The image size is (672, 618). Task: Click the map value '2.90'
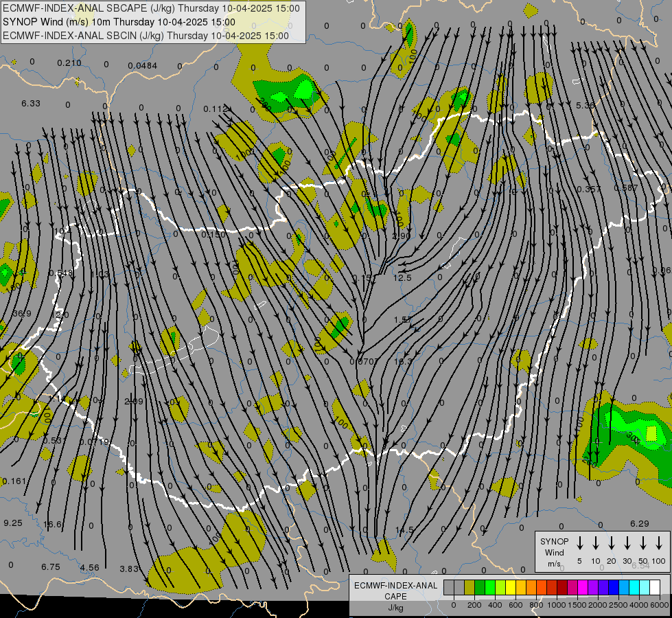point(402,236)
